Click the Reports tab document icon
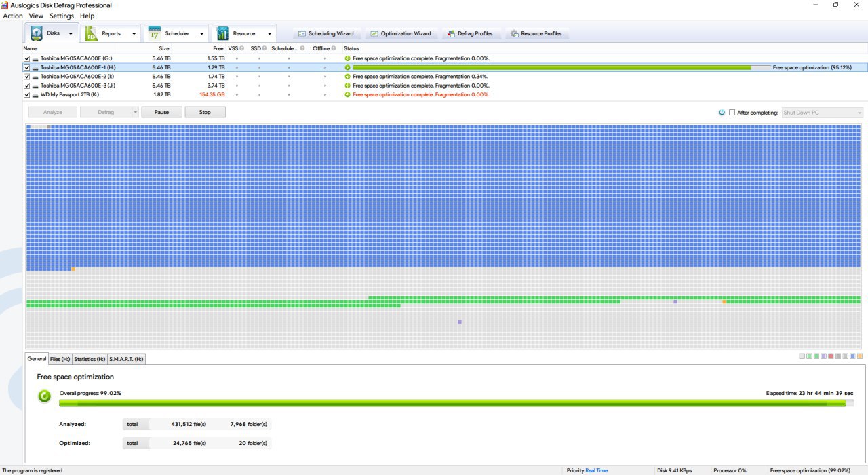This screenshot has width=868, height=475. (91, 33)
